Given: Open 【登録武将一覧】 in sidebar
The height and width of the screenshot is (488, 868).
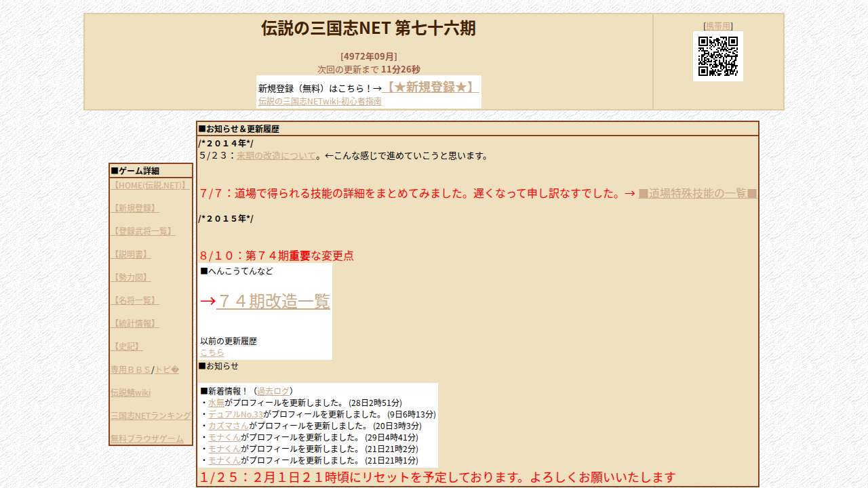Looking at the screenshot, I should [143, 231].
